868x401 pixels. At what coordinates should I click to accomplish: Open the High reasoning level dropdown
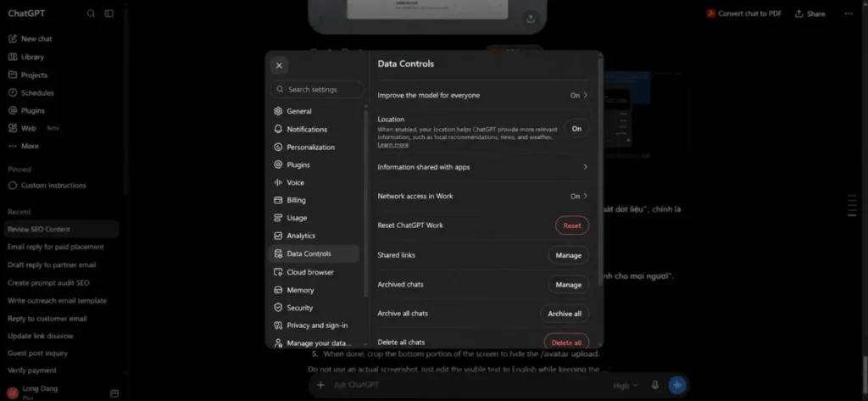pyautogui.click(x=626, y=386)
